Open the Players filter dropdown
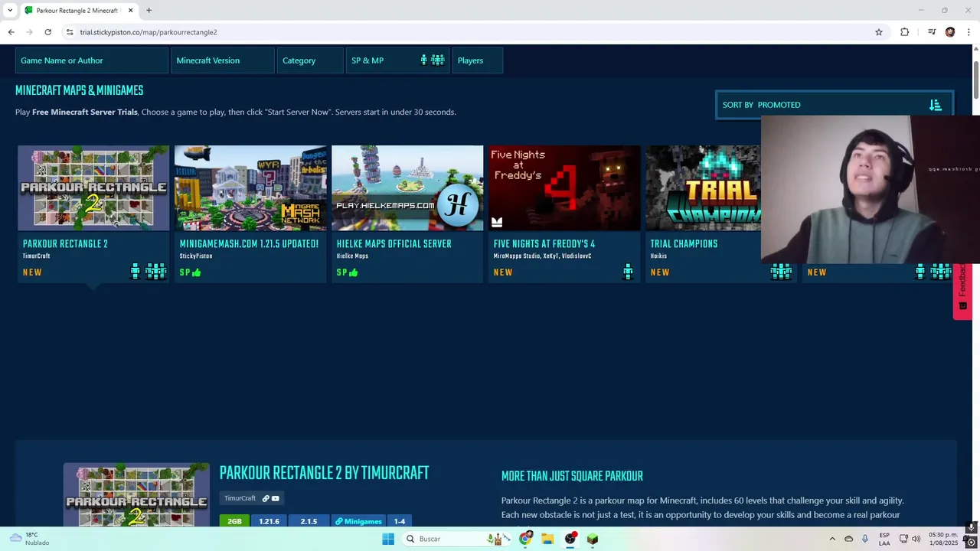Image resolution: width=980 pixels, height=551 pixels. coord(478,60)
